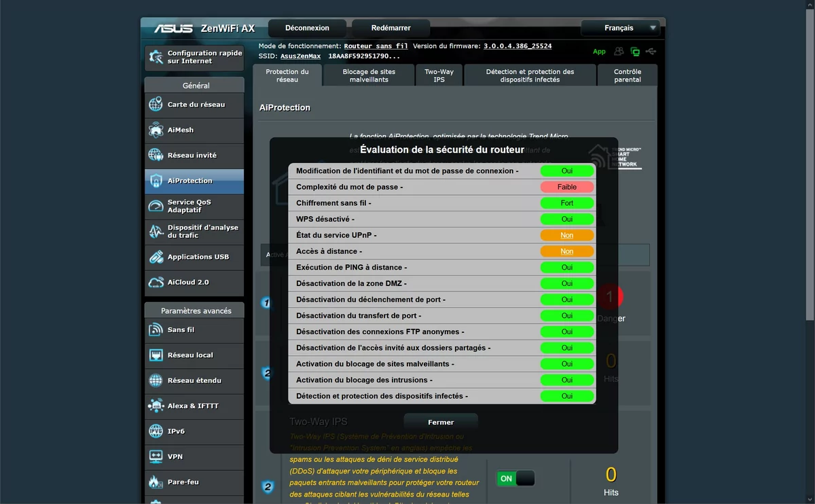Click the Général section header

tap(195, 86)
